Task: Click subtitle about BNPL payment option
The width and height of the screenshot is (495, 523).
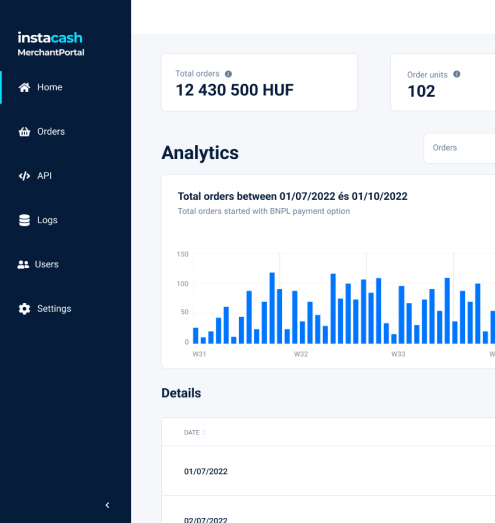Action: (264, 211)
